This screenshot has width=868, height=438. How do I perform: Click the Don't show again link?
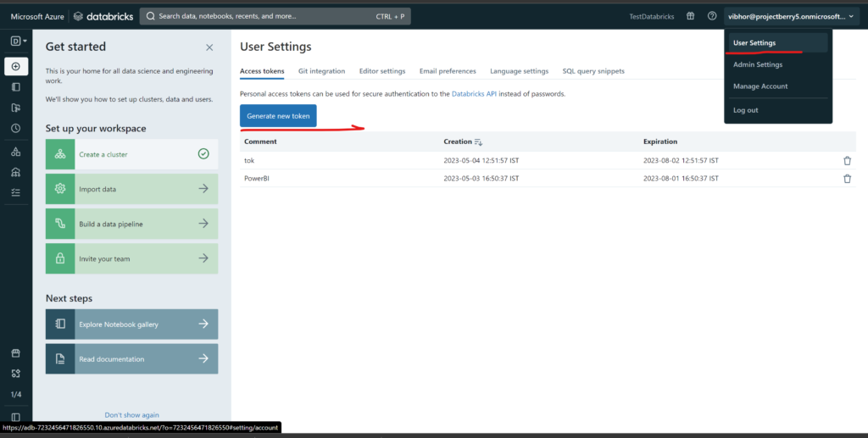tap(131, 415)
